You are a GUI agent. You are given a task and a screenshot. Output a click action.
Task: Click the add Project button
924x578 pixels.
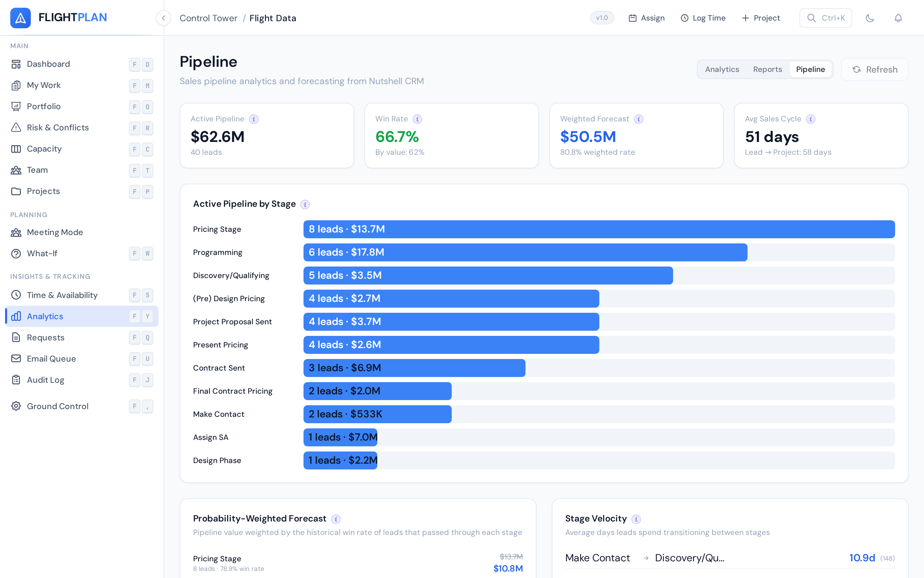pyautogui.click(x=761, y=18)
